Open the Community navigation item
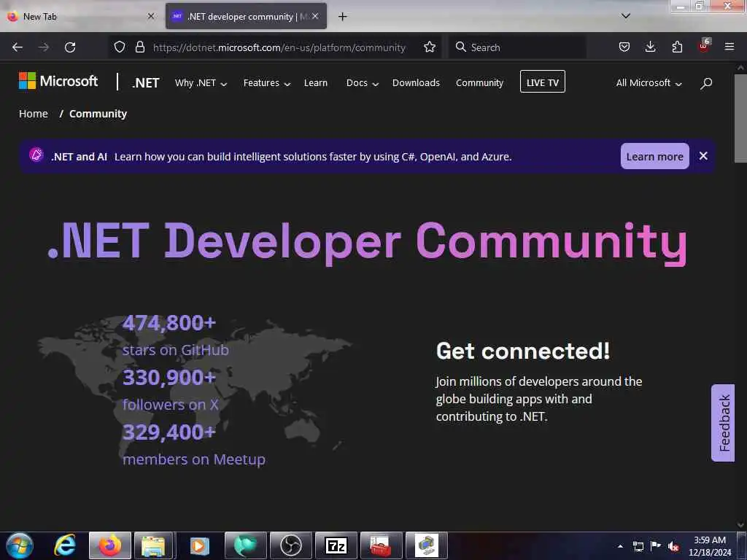 click(x=479, y=83)
